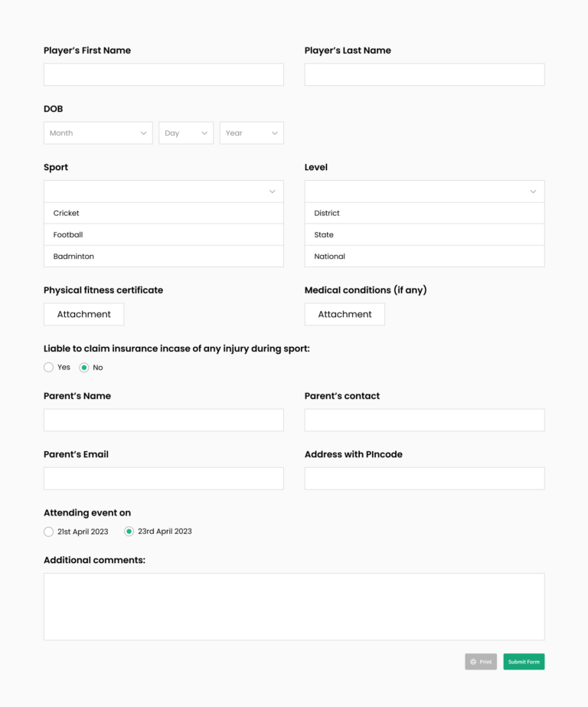Open the Month dropdown under DOB
Image resolution: width=588 pixels, height=707 pixels.
[x=98, y=133]
